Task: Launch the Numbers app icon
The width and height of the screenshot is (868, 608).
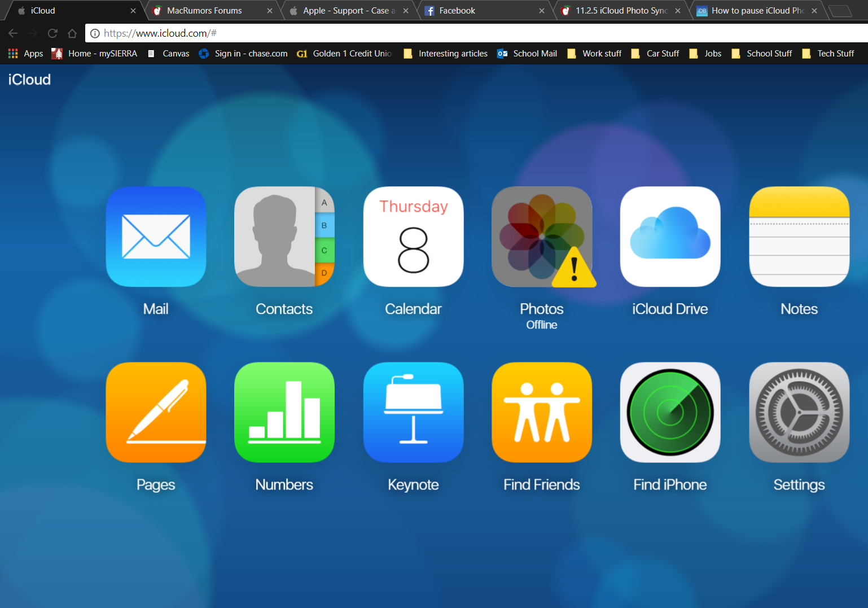Action: point(284,412)
